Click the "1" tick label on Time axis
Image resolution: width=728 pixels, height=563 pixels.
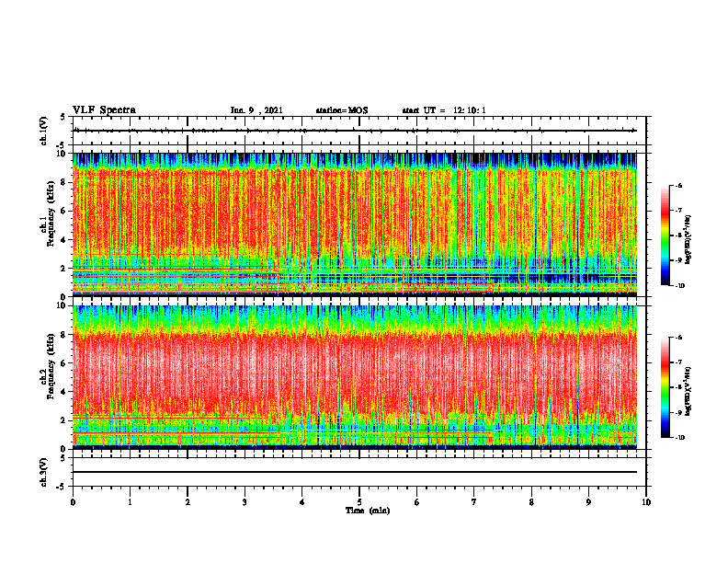[x=130, y=502]
